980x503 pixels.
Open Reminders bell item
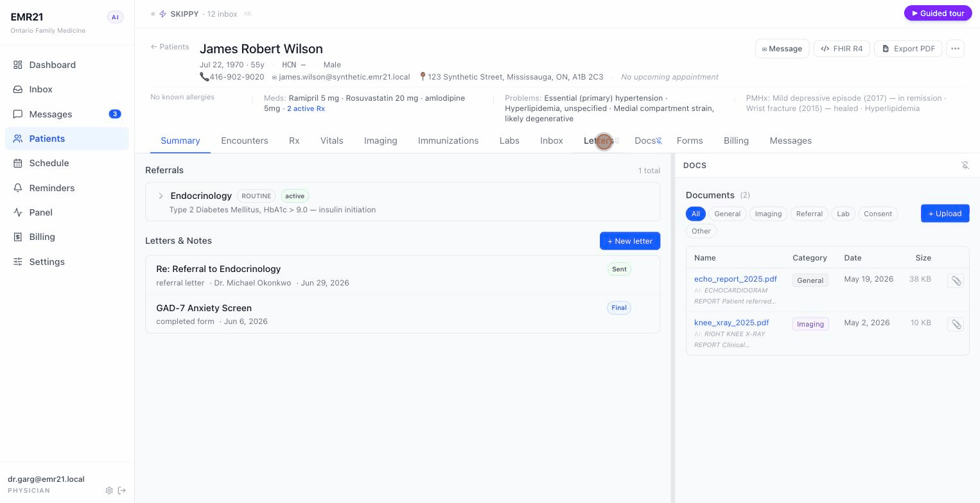coord(67,188)
